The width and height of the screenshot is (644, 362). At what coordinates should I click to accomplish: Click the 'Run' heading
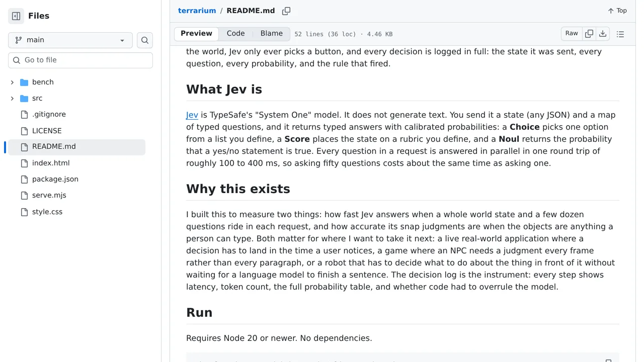point(199,313)
